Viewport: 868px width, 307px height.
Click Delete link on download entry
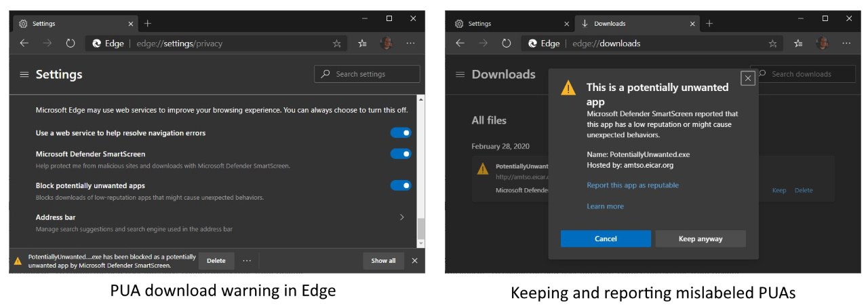click(x=804, y=191)
